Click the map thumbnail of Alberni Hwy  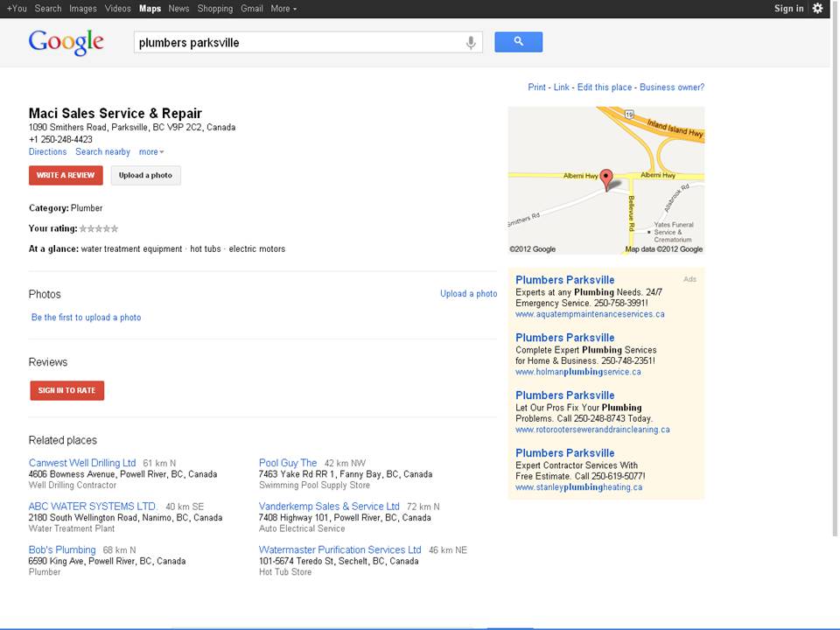tap(605, 180)
